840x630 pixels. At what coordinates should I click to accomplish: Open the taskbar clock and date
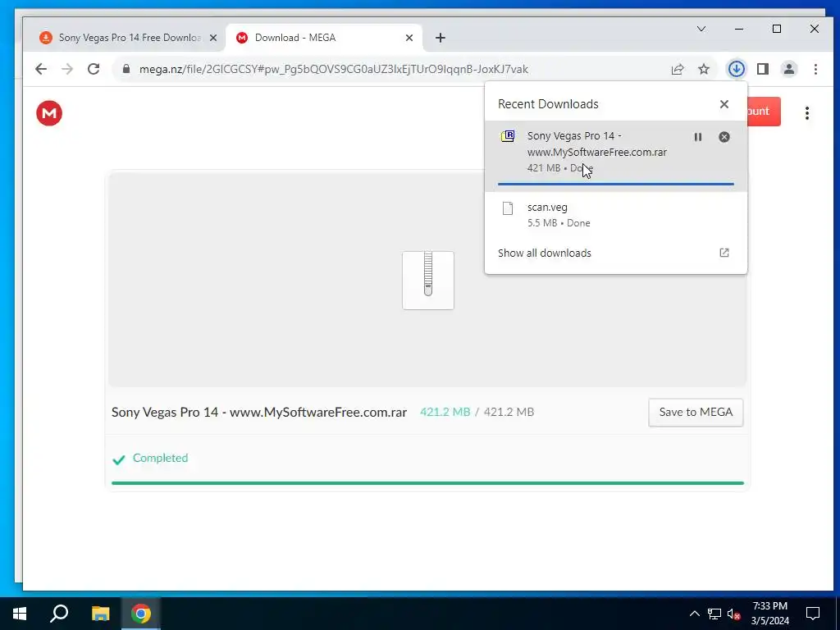coord(769,614)
